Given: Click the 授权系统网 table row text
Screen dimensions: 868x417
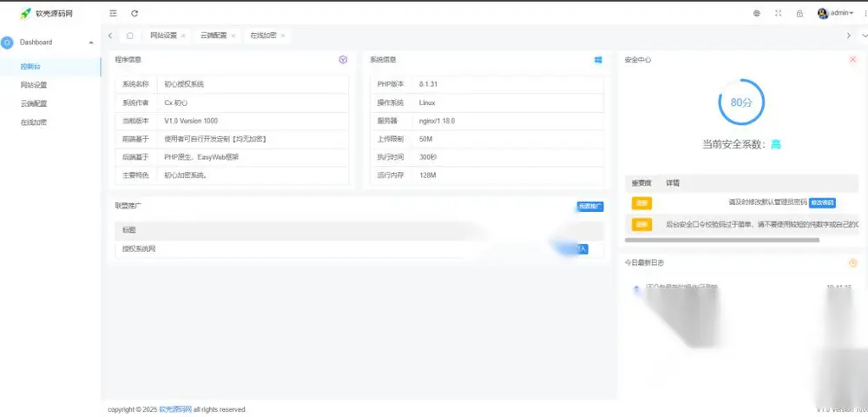Looking at the screenshot, I should (x=139, y=249).
